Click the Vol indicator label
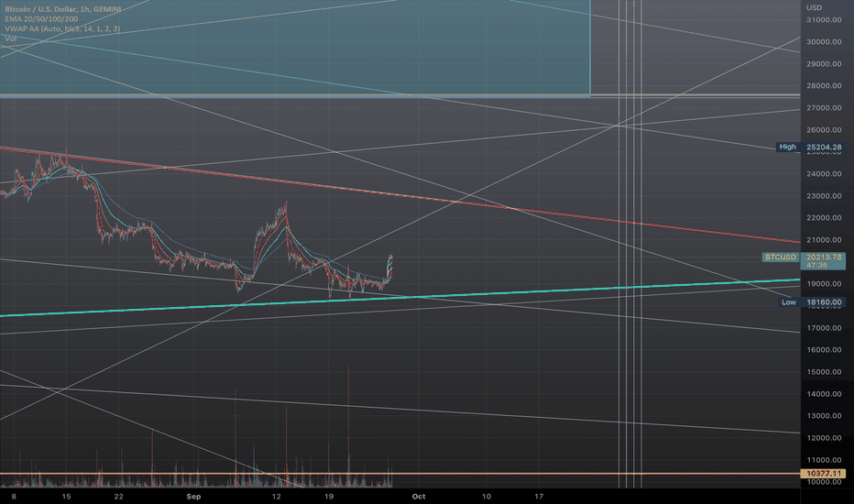Viewport: 854px width, 504px height. coord(10,38)
